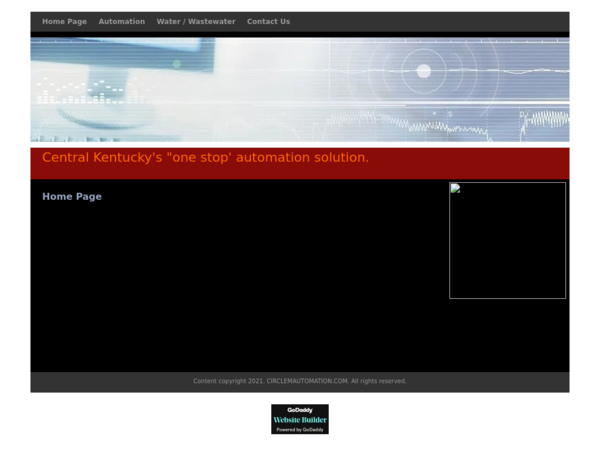Click the bold Home Page content heading
This screenshot has width=600, height=450.
(x=72, y=197)
